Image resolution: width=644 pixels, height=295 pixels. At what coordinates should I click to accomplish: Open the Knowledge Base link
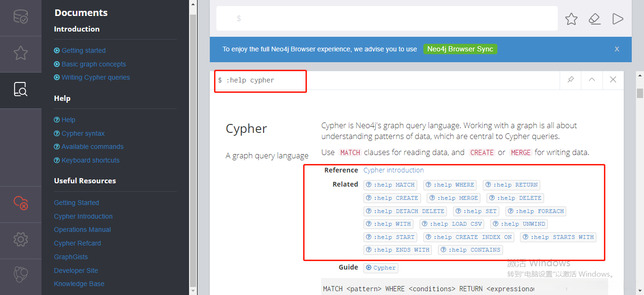point(79,284)
